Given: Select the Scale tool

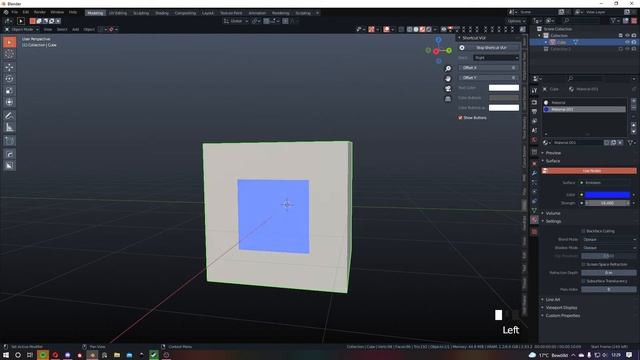Looking at the screenshot, I should [9, 91].
